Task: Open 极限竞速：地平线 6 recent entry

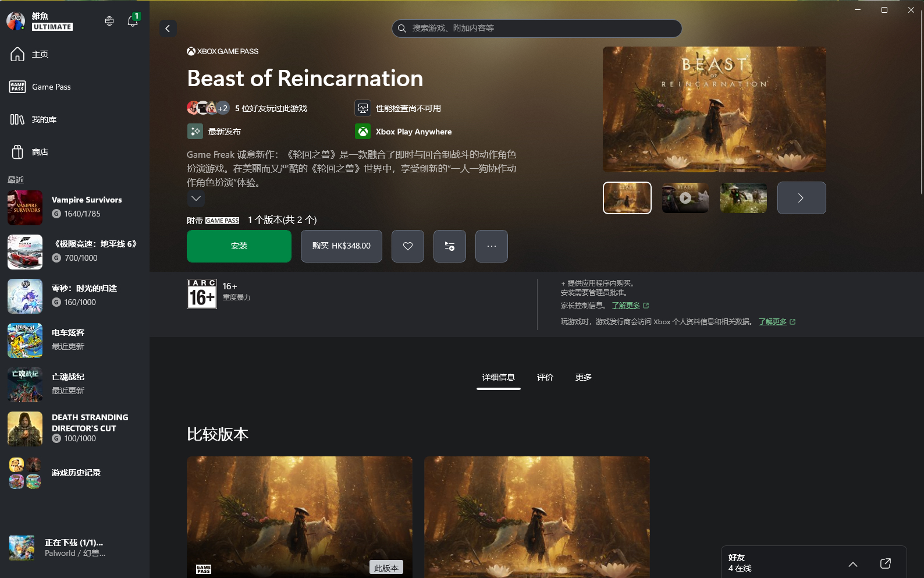Action: click(x=74, y=251)
